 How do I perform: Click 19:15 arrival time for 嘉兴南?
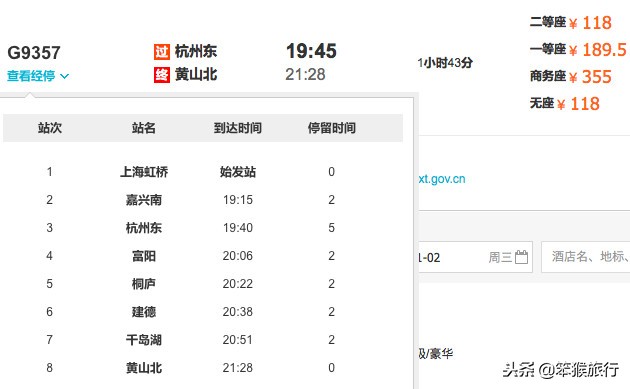[238, 200]
